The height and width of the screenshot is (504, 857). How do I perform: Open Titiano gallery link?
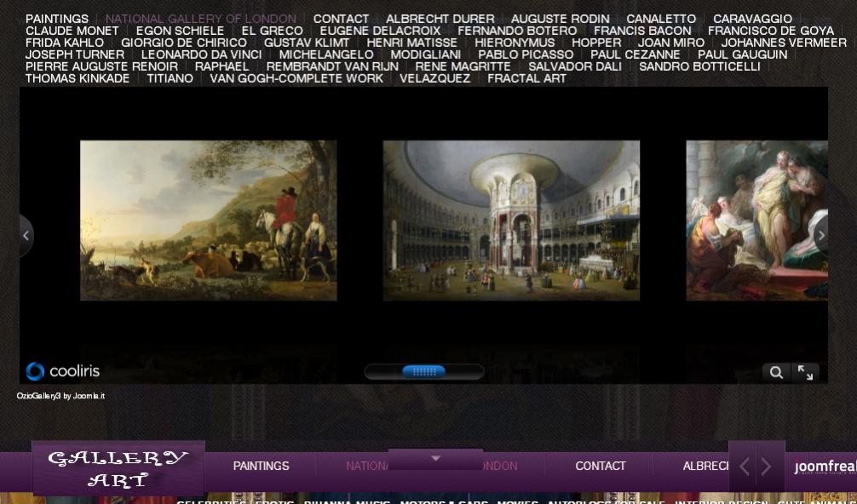[170, 78]
